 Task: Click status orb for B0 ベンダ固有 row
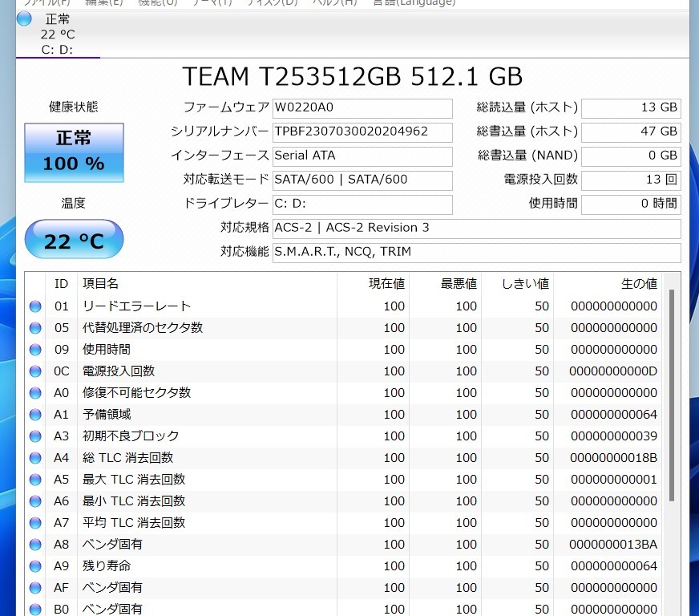(x=35, y=610)
